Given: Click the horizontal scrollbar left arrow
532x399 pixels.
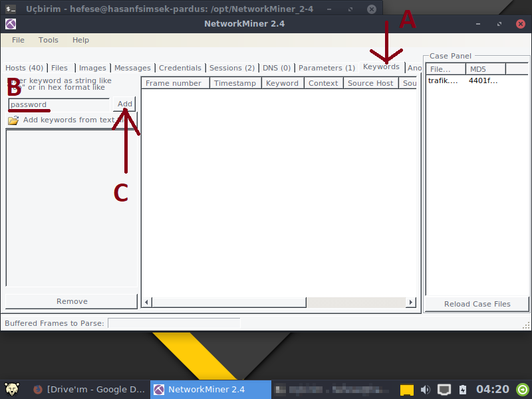Looking at the screenshot, I should [146, 302].
